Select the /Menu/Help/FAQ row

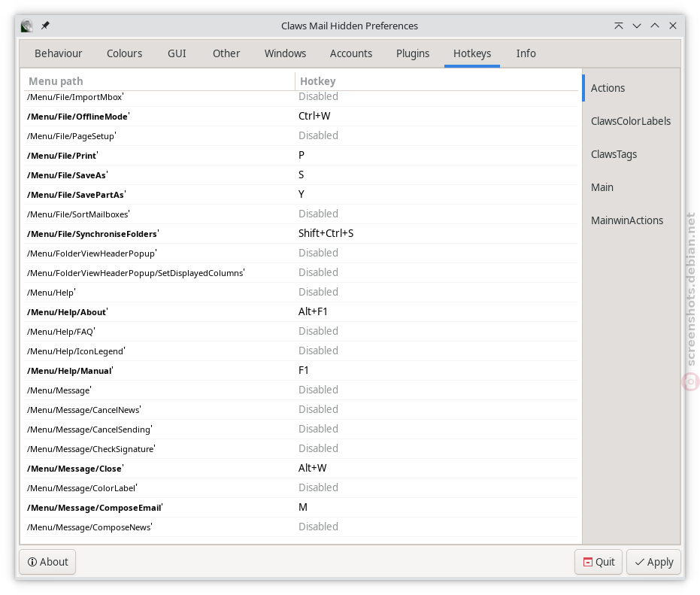click(302, 332)
